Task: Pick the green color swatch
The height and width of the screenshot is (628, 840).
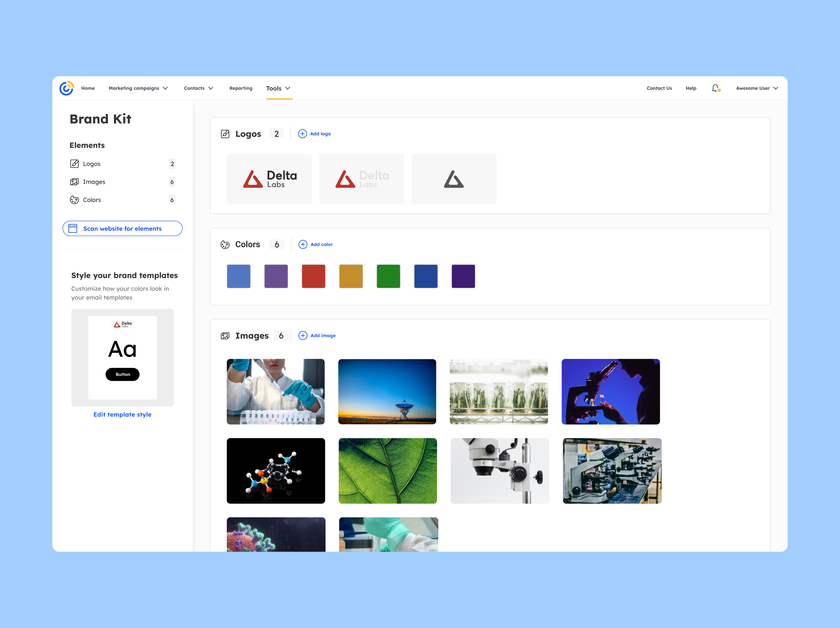Action: (388, 276)
